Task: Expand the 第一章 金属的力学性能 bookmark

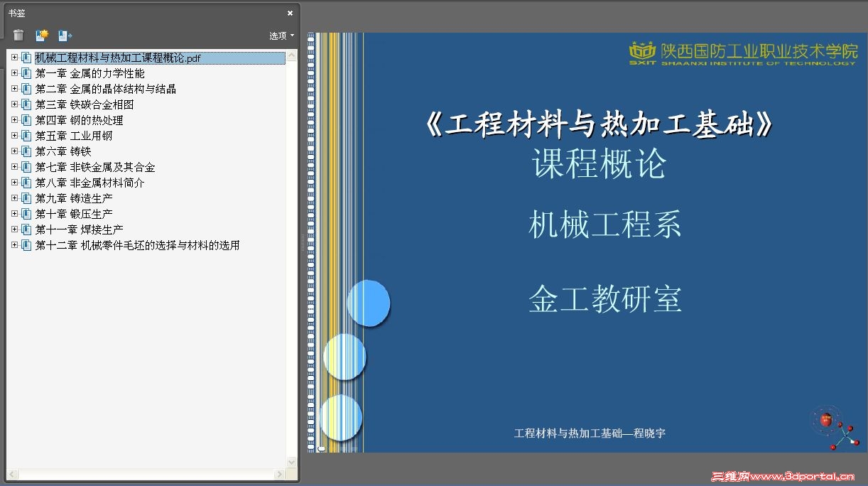Action: 14,73
